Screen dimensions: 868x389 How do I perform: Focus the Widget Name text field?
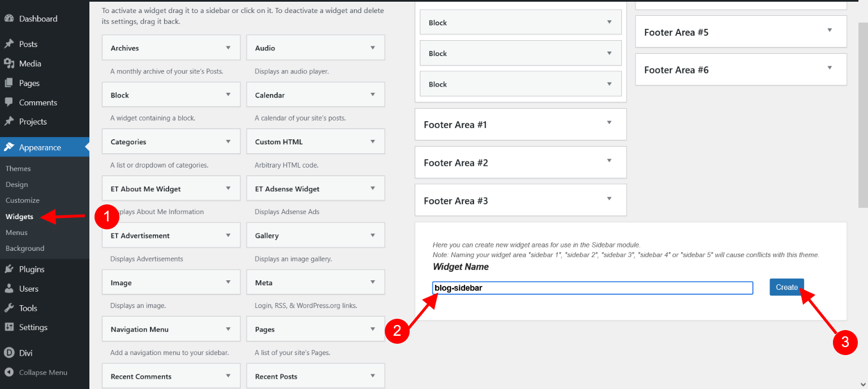pos(592,288)
